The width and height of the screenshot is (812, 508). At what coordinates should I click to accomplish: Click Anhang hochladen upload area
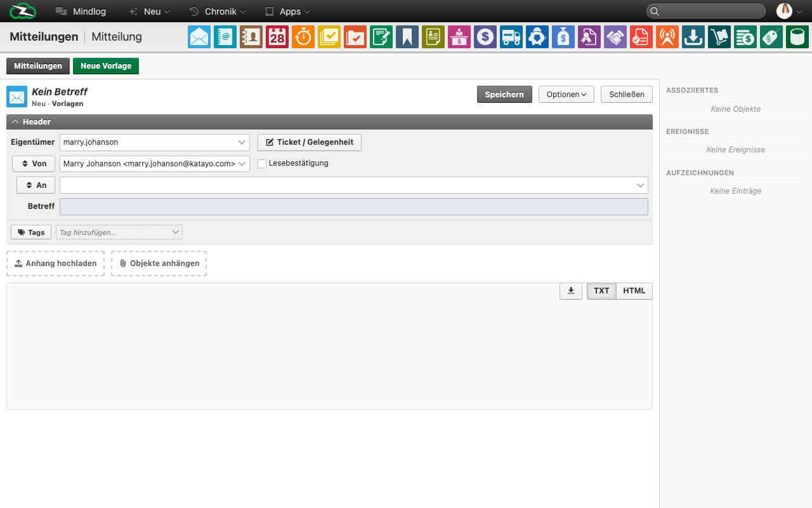click(x=55, y=264)
